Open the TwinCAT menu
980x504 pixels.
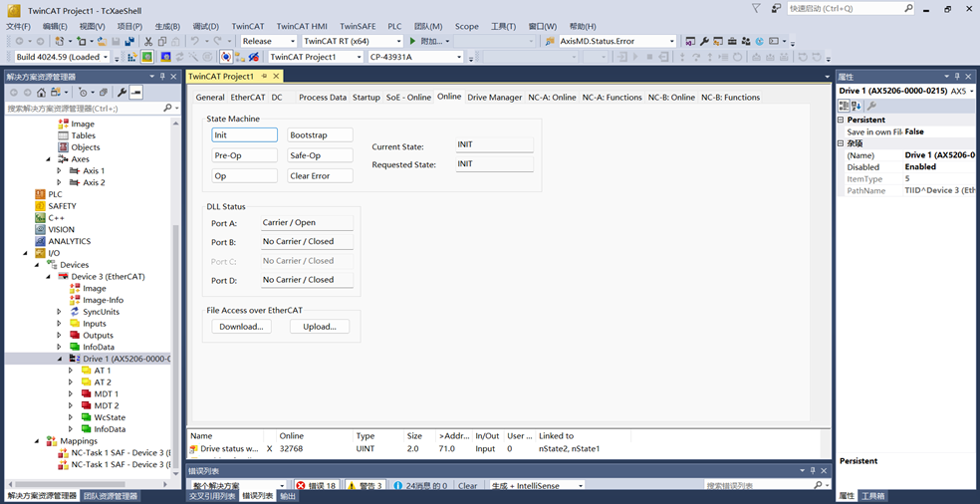(248, 26)
